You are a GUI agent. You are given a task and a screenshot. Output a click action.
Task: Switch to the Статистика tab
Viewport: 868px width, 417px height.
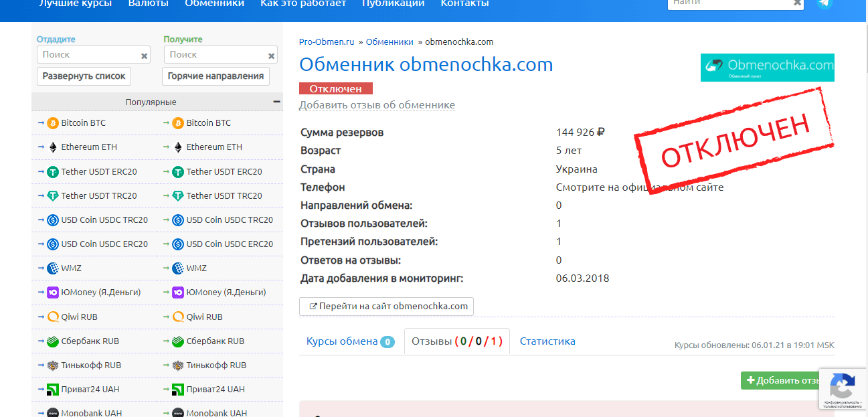pos(547,341)
